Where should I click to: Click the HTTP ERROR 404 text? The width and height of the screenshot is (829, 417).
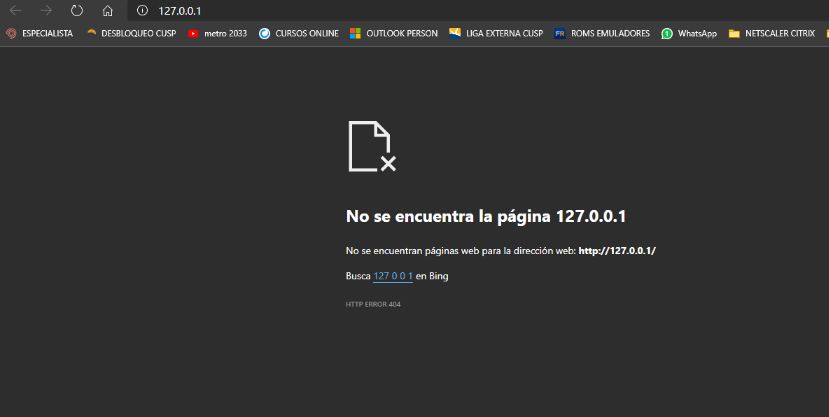[373, 304]
